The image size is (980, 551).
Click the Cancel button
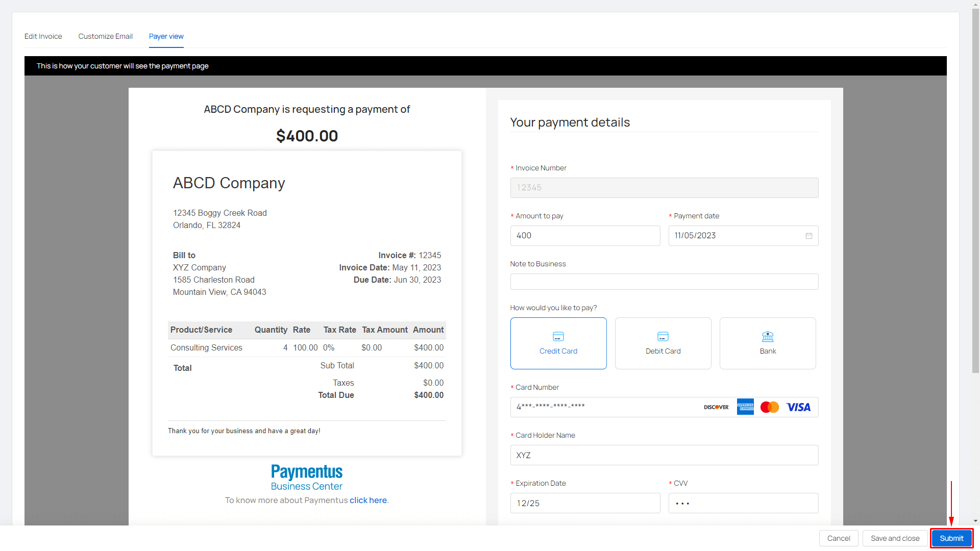pos(839,538)
